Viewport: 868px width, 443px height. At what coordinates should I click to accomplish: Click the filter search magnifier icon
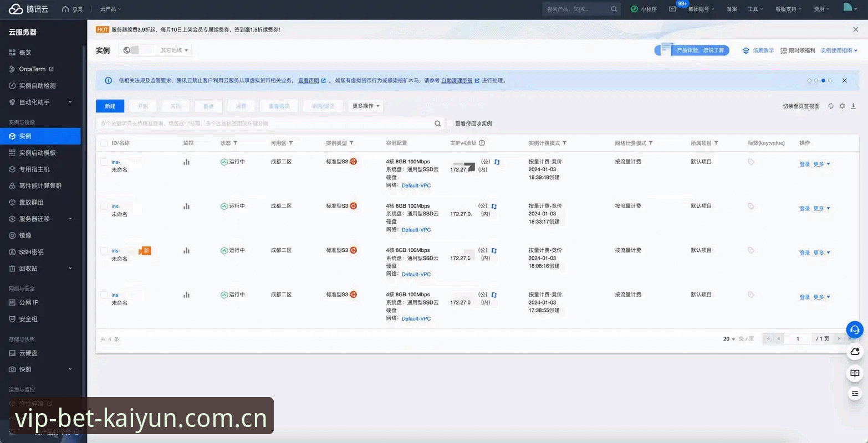pyautogui.click(x=438, y=123)
